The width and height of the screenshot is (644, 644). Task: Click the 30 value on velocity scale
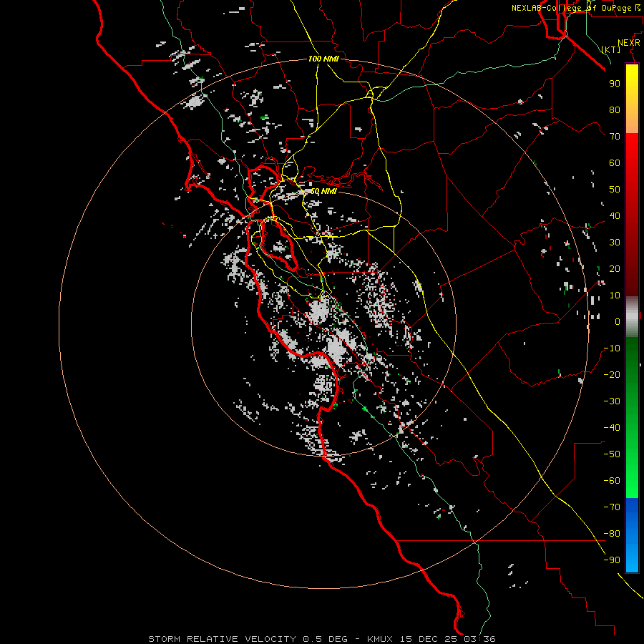(615, 243)
